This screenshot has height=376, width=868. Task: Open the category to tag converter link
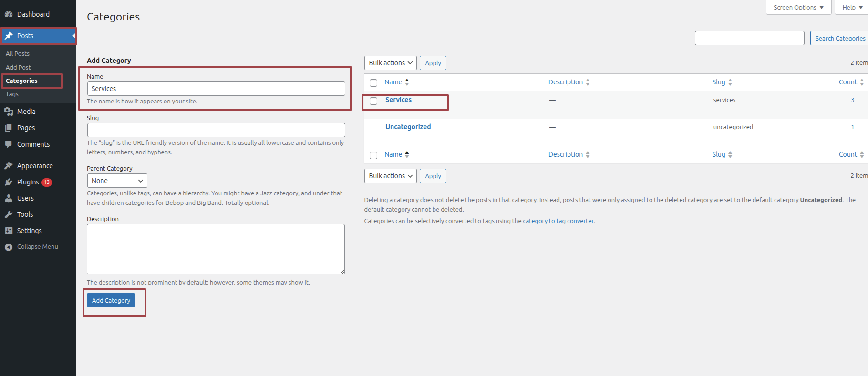point(558,221)
